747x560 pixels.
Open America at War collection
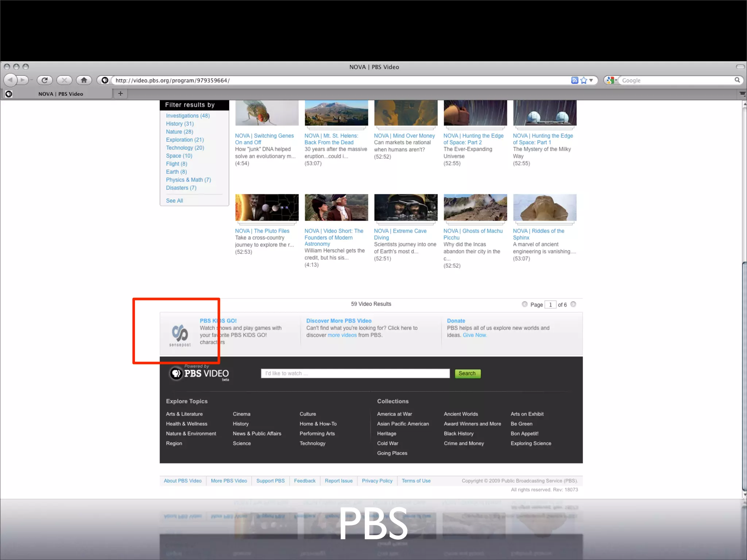click(x=395, y=414)
